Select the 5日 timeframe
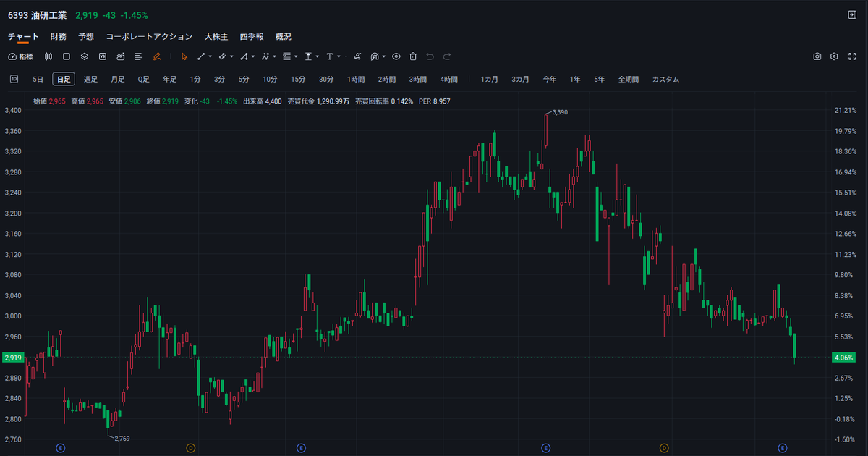868x456 pixels. 38,80
